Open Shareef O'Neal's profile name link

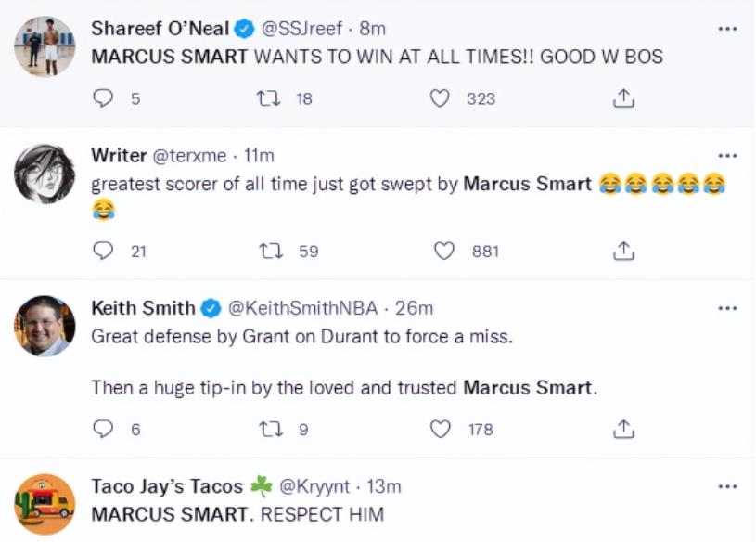[160, 29]
